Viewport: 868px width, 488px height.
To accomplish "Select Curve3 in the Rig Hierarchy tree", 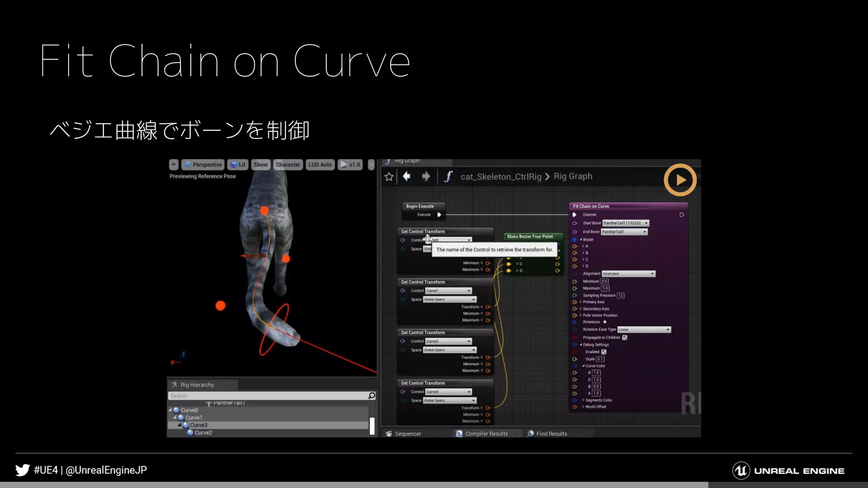I will [x=268, y=425].
